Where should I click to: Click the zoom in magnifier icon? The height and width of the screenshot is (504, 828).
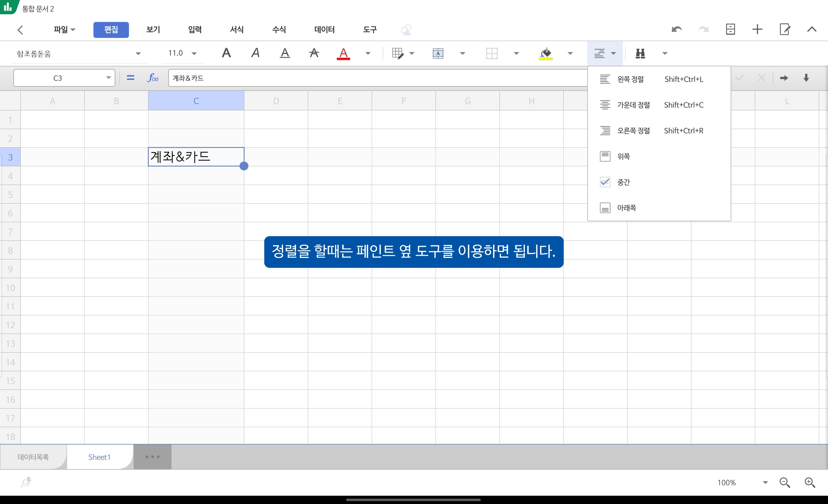(810, 482)
